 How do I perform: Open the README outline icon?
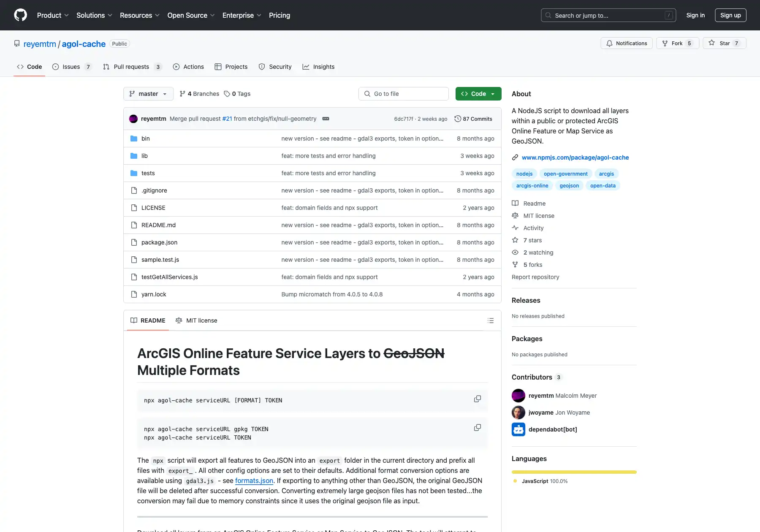[x=490, y=320]
